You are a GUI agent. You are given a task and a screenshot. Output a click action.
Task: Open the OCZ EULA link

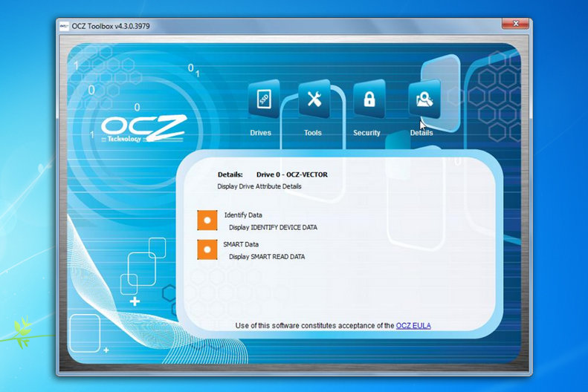[x=413, y=325]
